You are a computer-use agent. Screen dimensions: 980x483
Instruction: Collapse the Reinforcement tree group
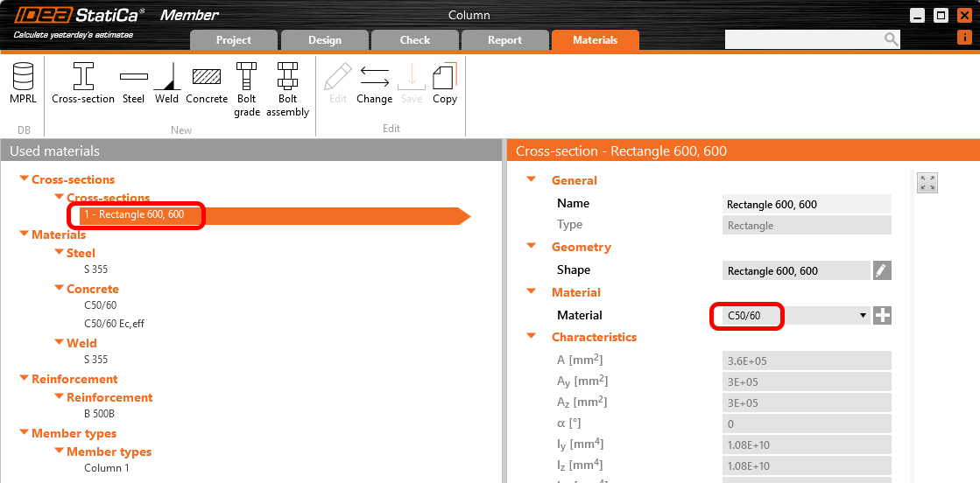pyautogui.click(x=25, y=379)
